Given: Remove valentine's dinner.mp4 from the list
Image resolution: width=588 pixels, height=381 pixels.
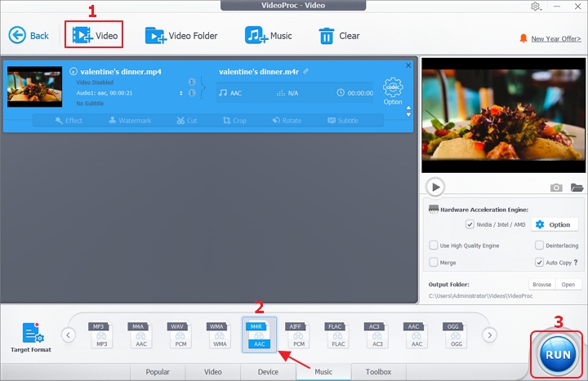Looking at the screenshot, I should [408, 65].
